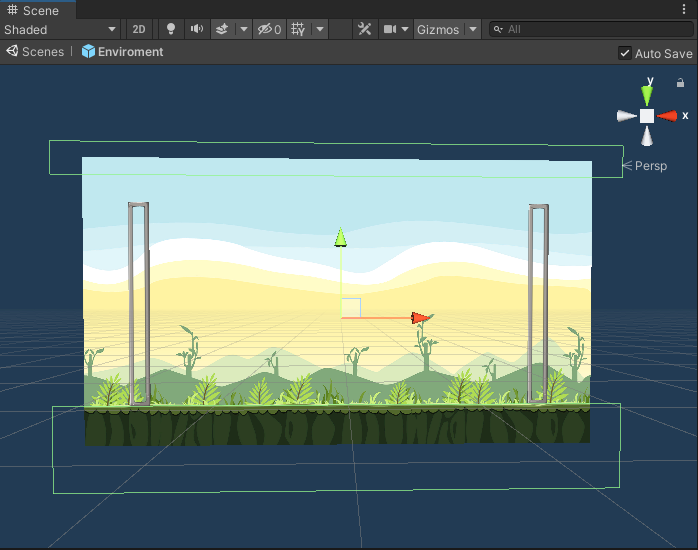
Task: Open the Scene view options menu (three dots)
Action: [684, 9]
